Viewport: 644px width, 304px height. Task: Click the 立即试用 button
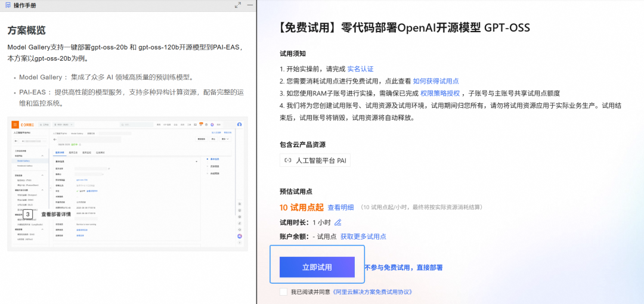[x=317, y=267]
